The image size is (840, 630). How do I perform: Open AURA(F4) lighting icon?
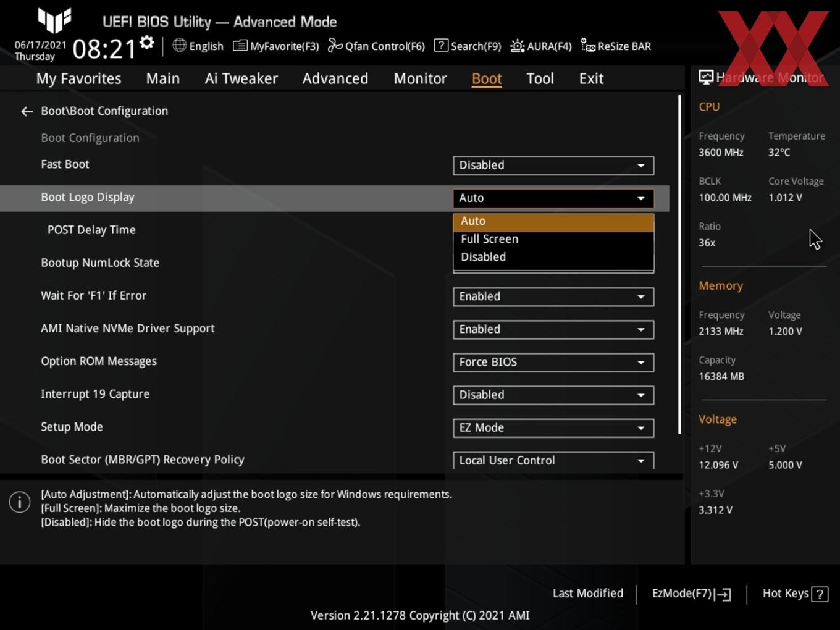click(518, 46)
